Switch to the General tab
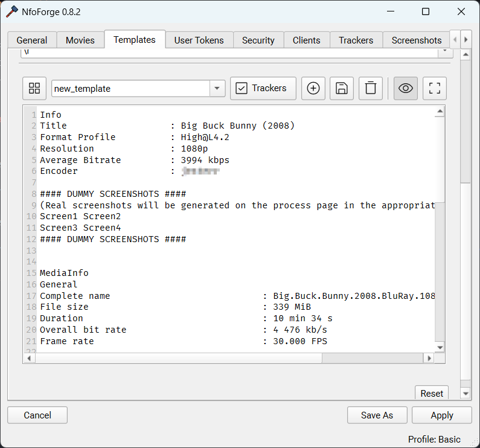 [x=32, y=40]
